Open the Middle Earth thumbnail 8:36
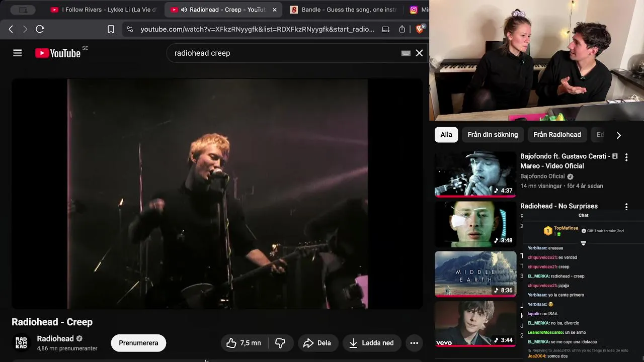The image size is (644, 362). (x=475, y=274)
